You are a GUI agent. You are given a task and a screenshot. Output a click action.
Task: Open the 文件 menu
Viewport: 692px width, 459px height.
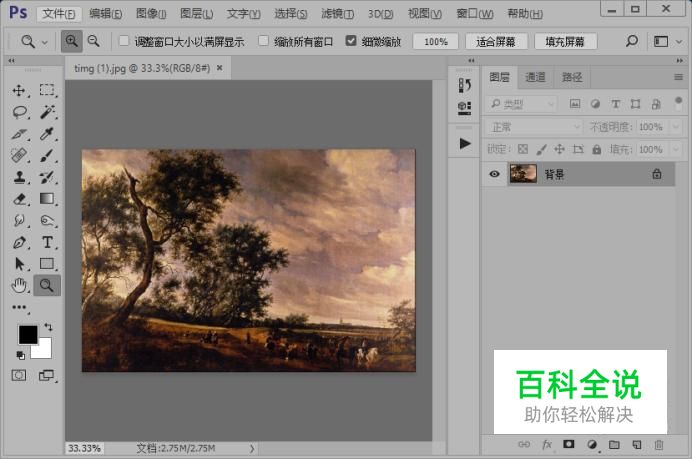pos(59,14)
